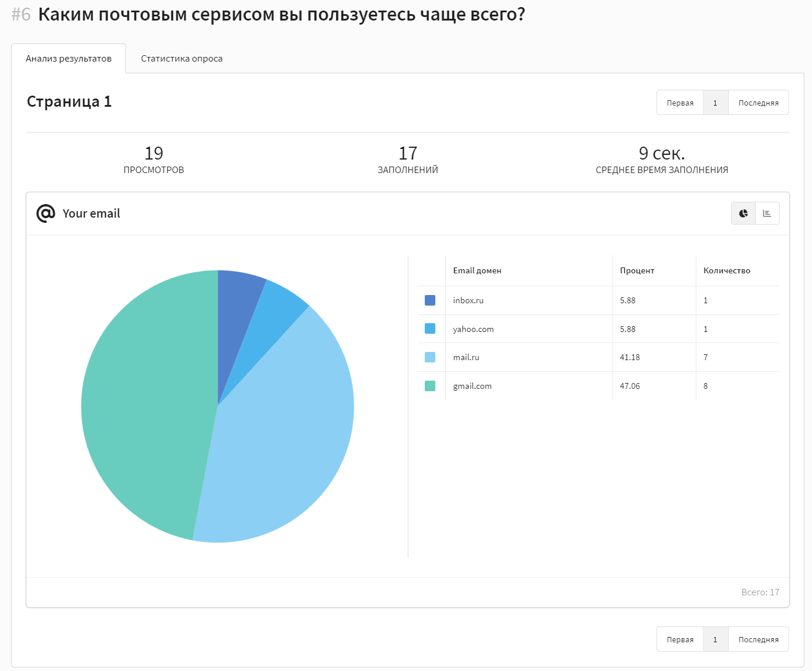Click the inbox.ru color swatch
The image size is (812, 671).
(430, 300)
